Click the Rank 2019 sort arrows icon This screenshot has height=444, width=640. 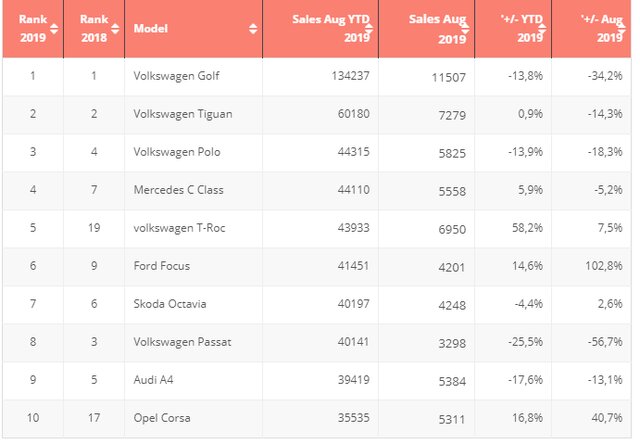(54, 28)
